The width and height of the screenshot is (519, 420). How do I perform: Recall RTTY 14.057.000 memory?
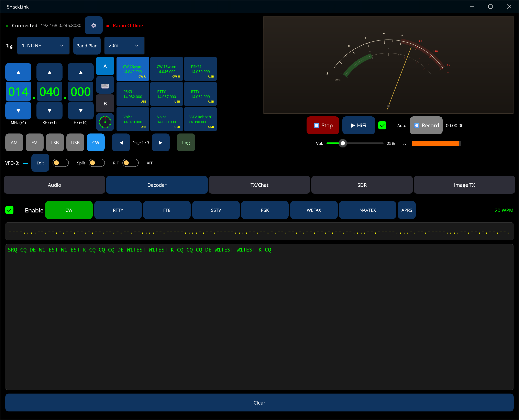(166, 94)
